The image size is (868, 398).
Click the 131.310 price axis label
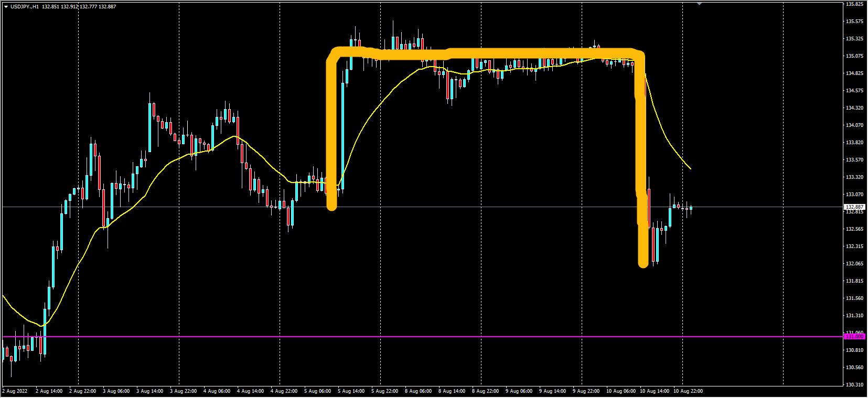(855, 316)
